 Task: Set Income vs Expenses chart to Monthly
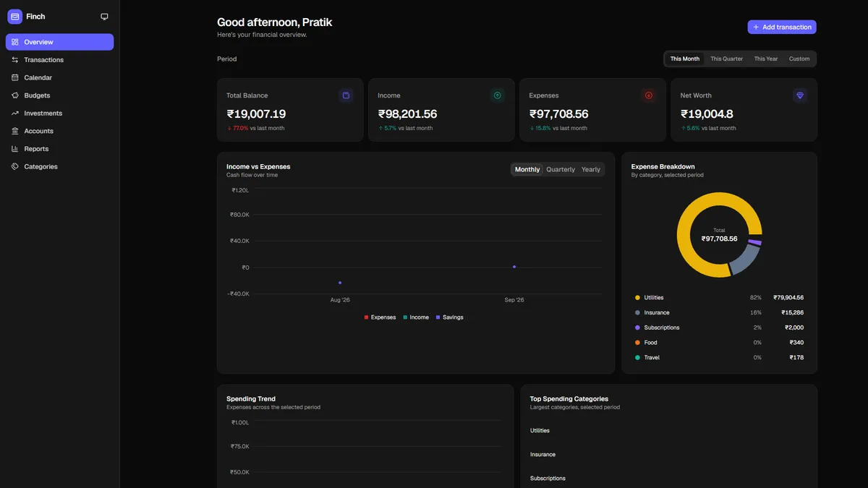(527, 169)
